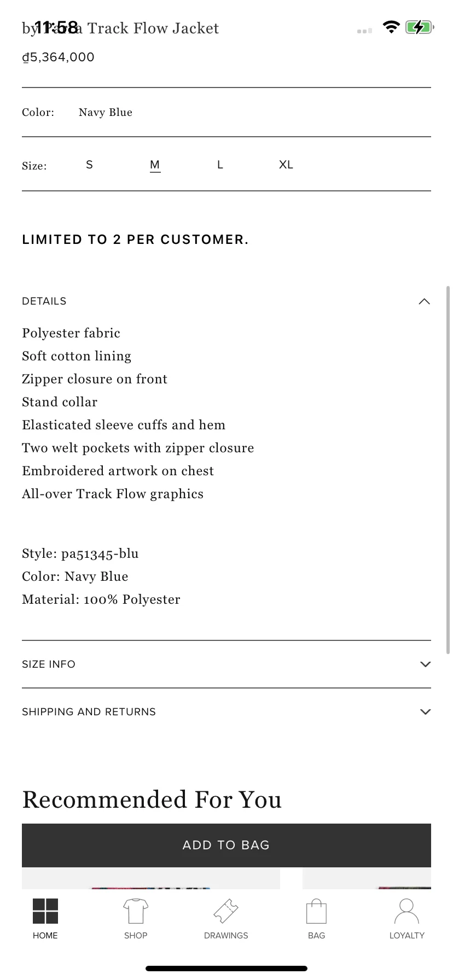The width and height of the screenshot is (453, 980).
Task: Collapse the Details section chevron
Action: (424, 301)
